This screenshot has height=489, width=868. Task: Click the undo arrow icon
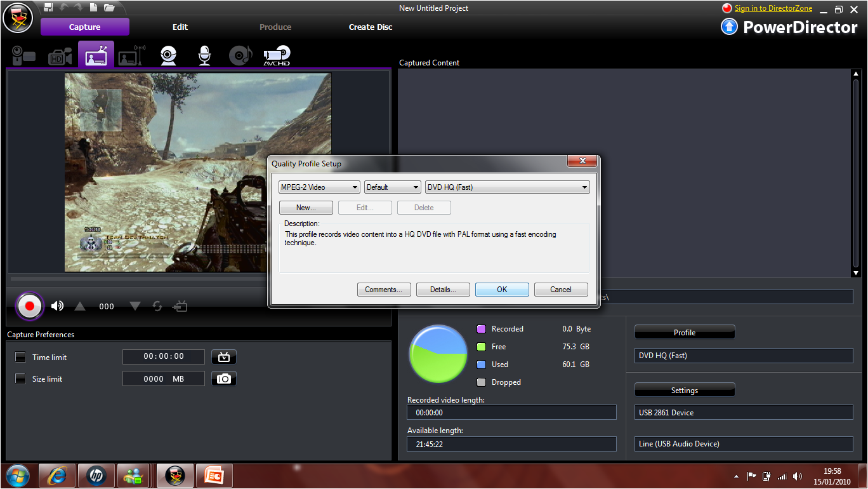coord(63,8)
